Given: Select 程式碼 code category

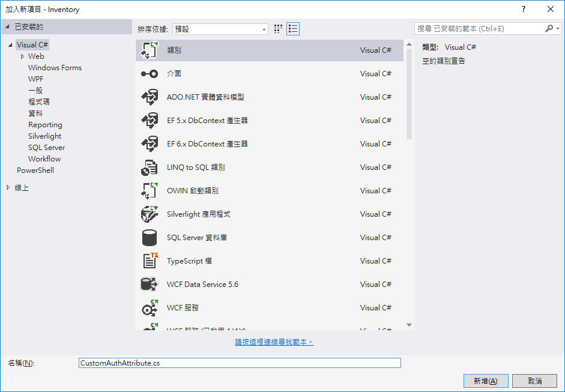Looking at the screenshot, I should [39, 102].
